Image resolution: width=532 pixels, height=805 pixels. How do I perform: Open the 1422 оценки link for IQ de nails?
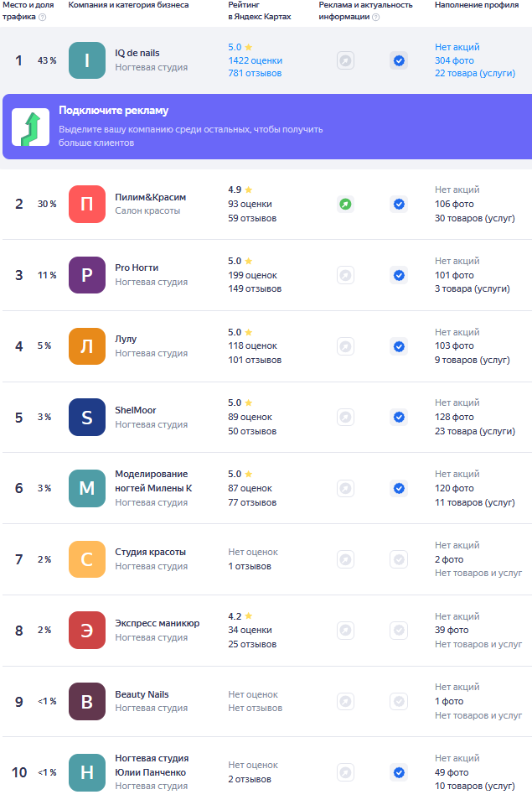pyautogui.click(x=255, y=60)
